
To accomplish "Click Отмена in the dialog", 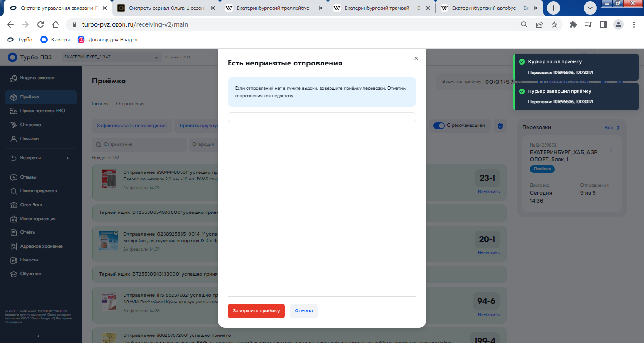I will pyautogui.click(x=304, y=311).
